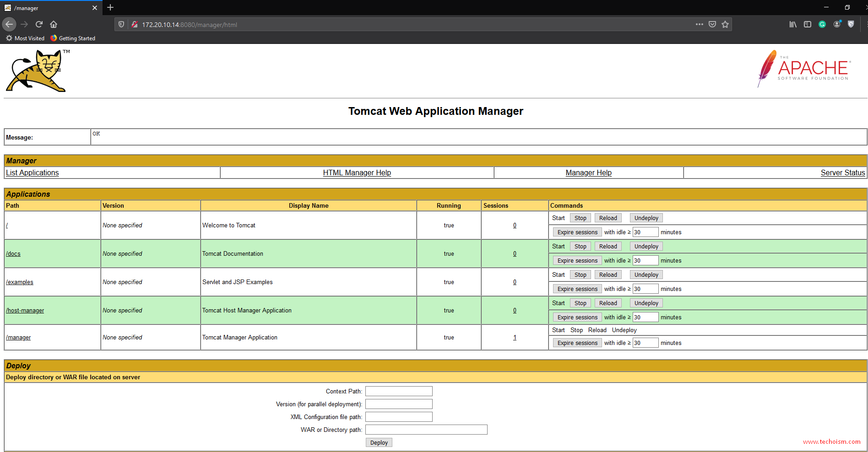Stop the /examples application
This screenshot has width=868, height=452.
(x=580, y=275)
